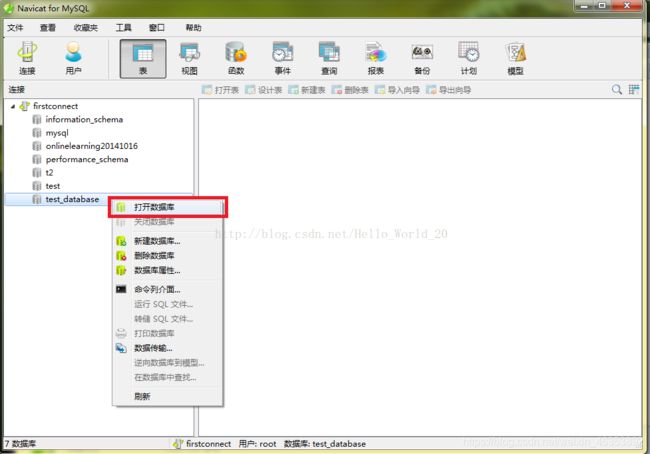Click 导出向导 (Export Wizard) button
Screen dimensions: 650x454
449,90
